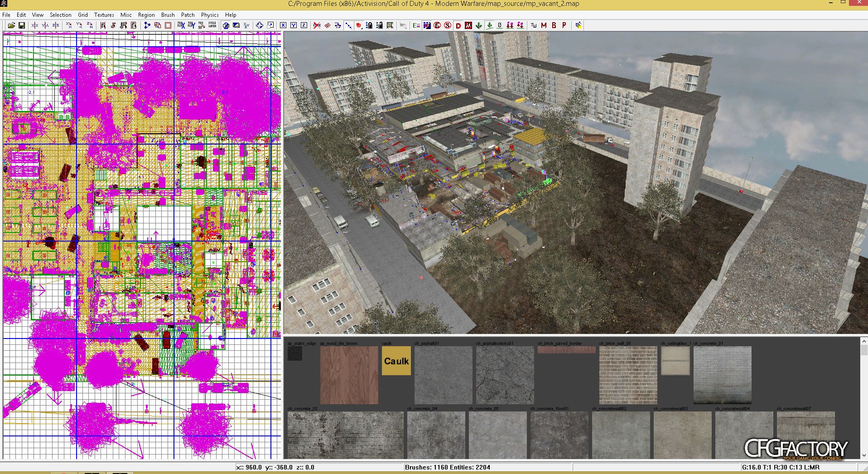This screenshot has width=868, height=474.
Task: Select the ap_stairs_edge texture thumbnail
Action: (x=295, y=353)
